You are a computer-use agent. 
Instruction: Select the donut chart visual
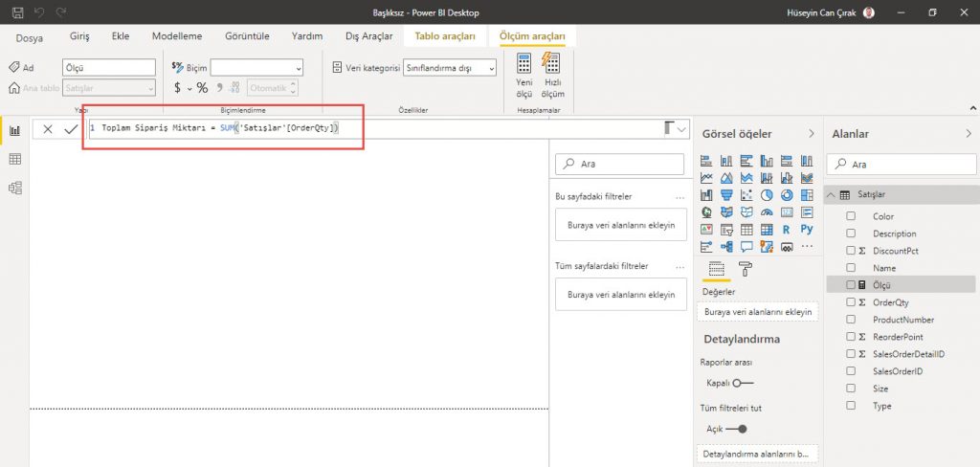pyautogui.click(x=787, y=195)
